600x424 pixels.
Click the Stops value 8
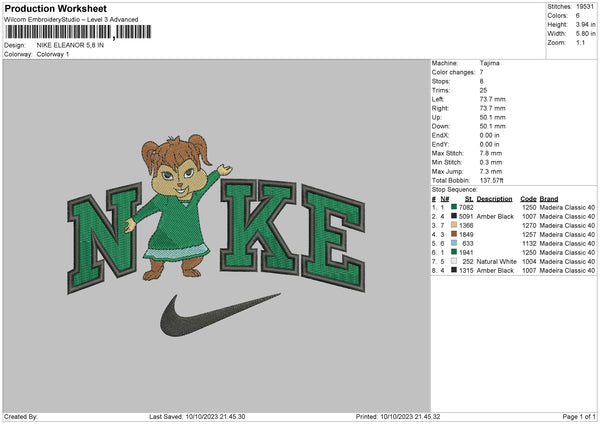[481, 81]
